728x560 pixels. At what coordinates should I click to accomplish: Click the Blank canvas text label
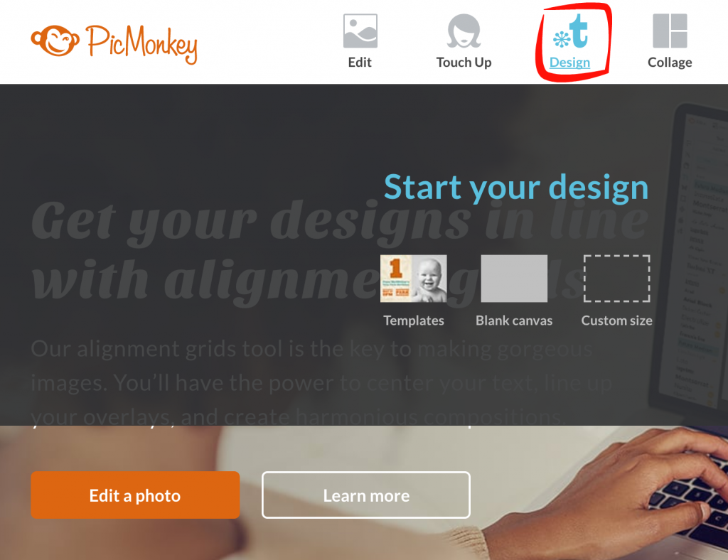tap(514, 321)
